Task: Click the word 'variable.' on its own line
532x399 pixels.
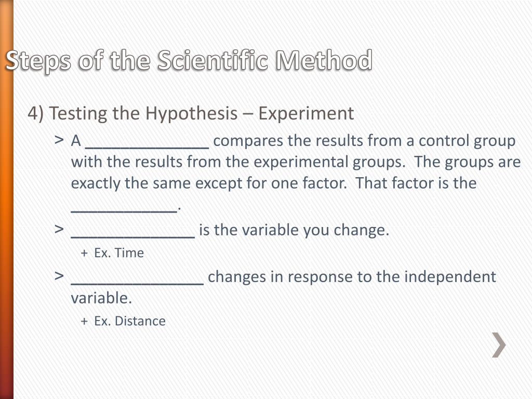Action: click(101, 298)
